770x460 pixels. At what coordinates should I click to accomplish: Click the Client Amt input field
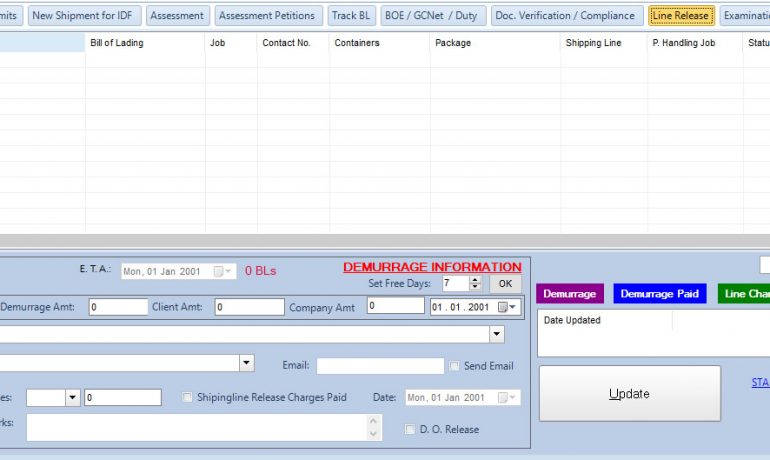tap(249, 307)
